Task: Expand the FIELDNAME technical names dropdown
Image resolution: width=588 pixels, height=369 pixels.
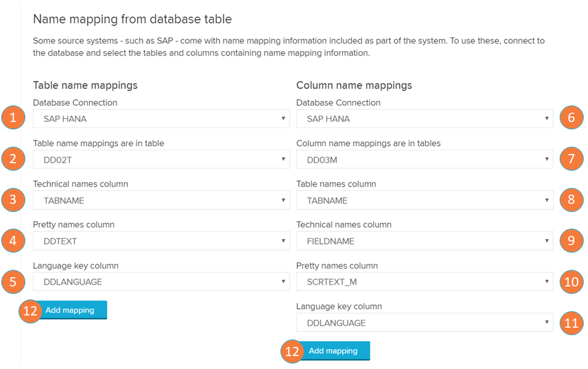Action: 424,241
